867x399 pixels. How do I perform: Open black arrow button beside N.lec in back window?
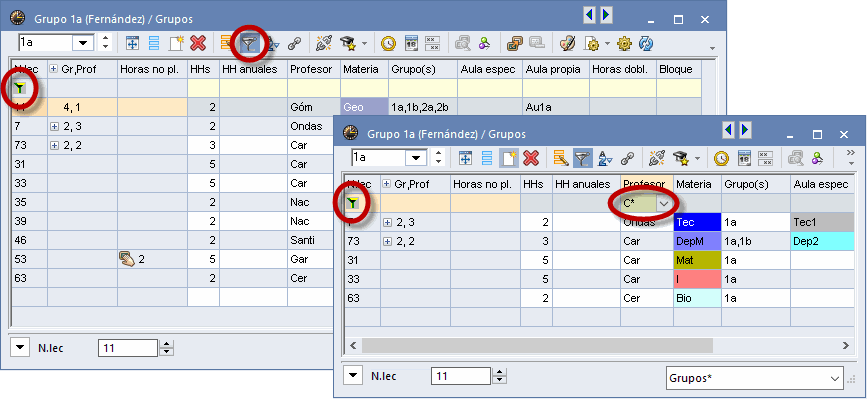pos(19,348)
